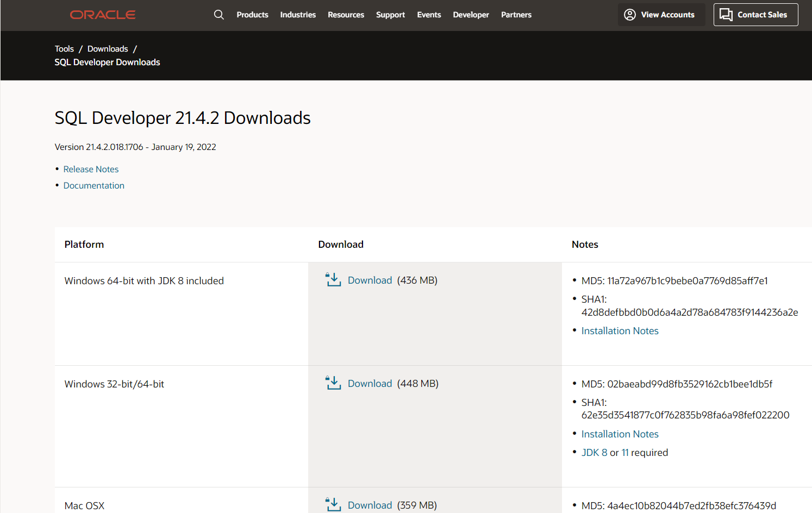Open the Industries menu
Image resolution: width=812 pixels, height=513 pixels.
(x=298, y=15)
